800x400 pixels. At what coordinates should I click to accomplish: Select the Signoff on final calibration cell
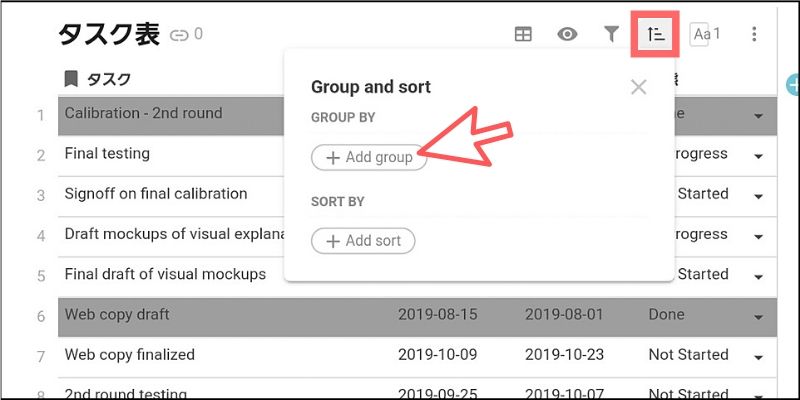171,196
